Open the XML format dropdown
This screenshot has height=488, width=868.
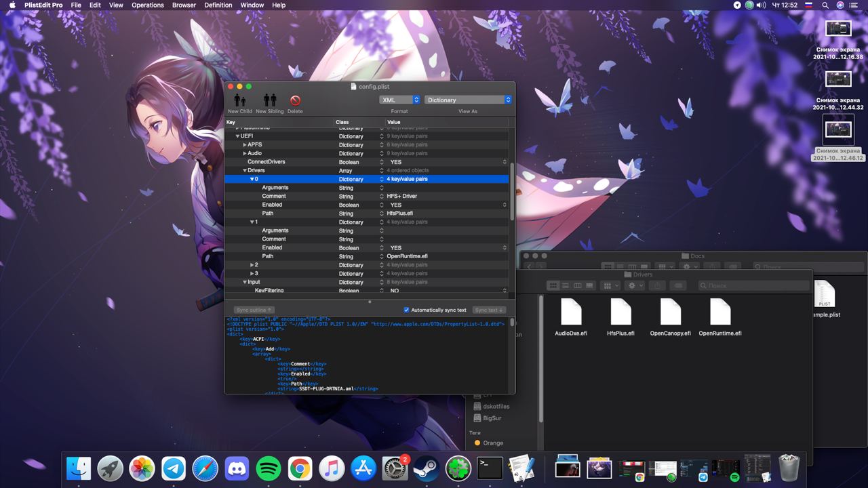[399, 100]
